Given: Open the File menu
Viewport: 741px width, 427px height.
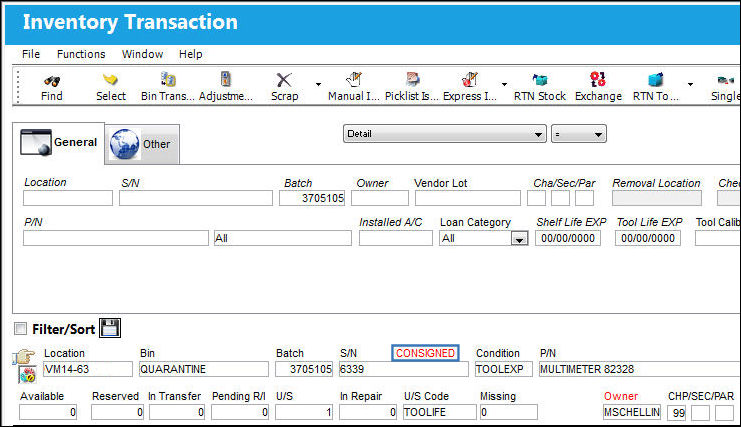Looking at the screenshot, I should coord(31,54).
